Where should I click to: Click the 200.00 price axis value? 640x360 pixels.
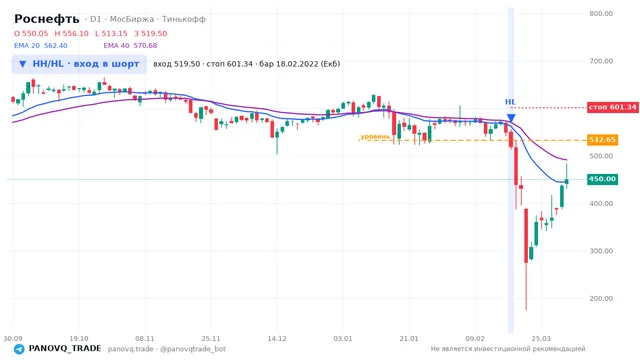[601, 298]
